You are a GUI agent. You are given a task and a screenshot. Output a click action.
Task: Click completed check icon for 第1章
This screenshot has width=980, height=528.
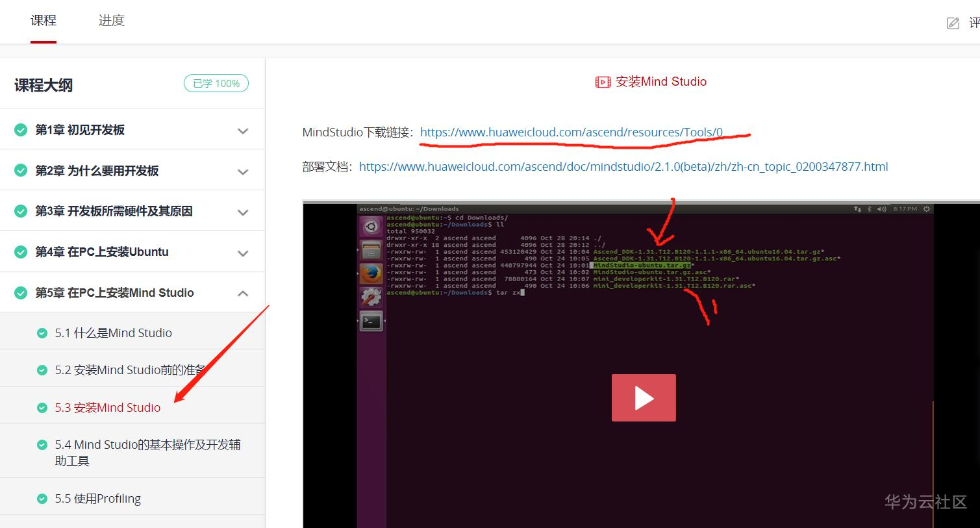pos(21,130)
